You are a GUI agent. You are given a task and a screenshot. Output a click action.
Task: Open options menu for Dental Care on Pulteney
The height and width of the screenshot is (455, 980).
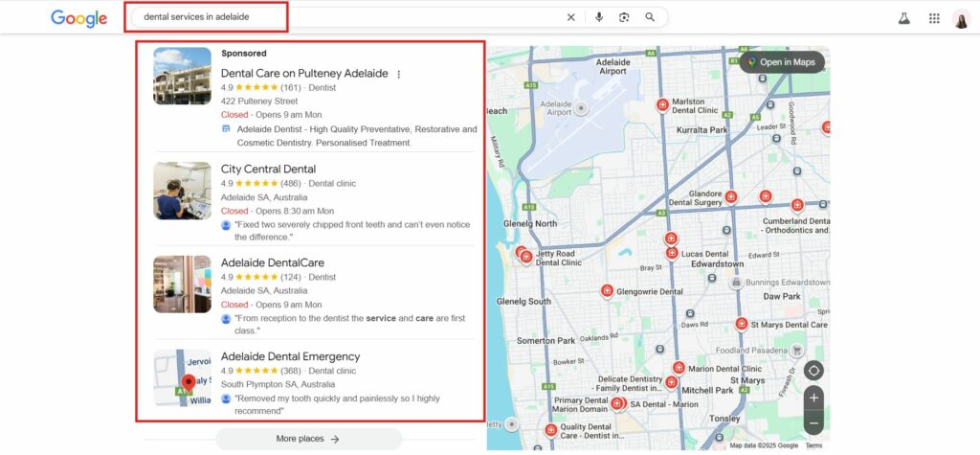point(399,74)
